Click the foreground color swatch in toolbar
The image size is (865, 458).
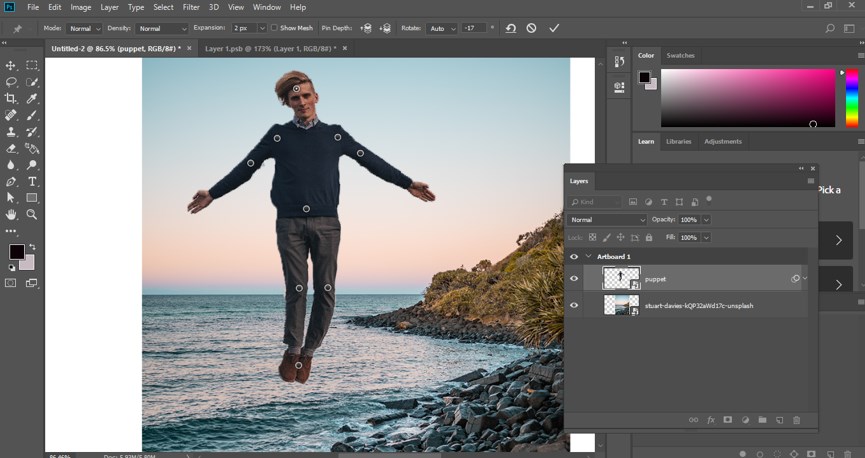(x=16, y=251)
